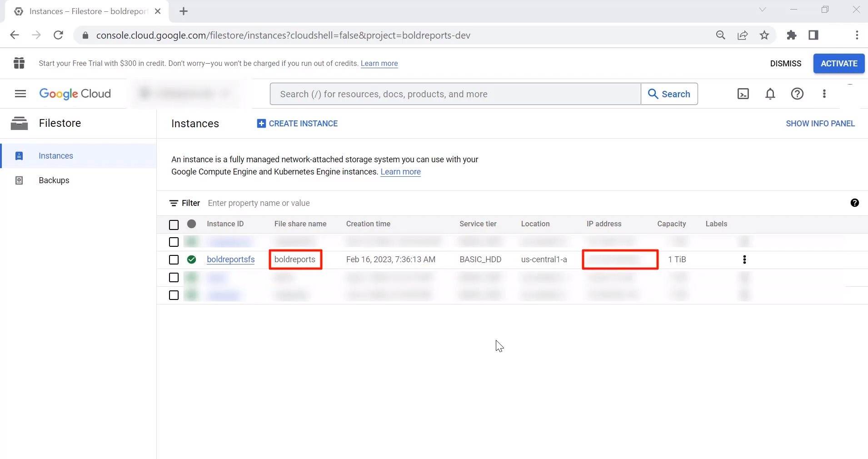Click the Google Cloud logo

tap(75, 94)
